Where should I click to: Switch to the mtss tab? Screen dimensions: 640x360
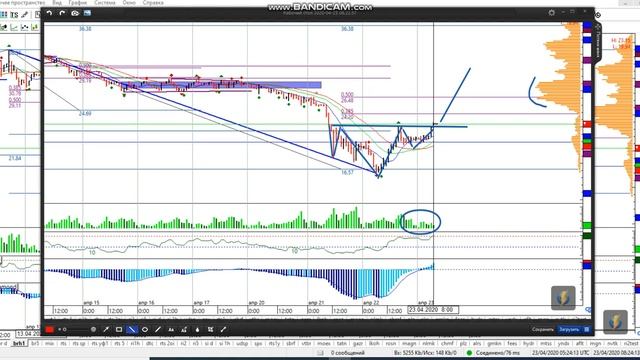click(x=546, y=344)
